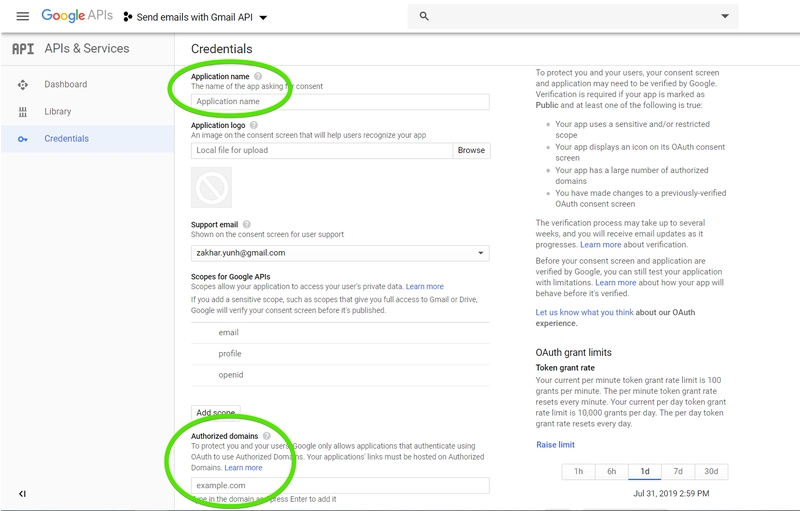This screenshot has height=511, width=800.
Task: Click the Add scope button
Action: pyautogui.click(x=216, y=412)
